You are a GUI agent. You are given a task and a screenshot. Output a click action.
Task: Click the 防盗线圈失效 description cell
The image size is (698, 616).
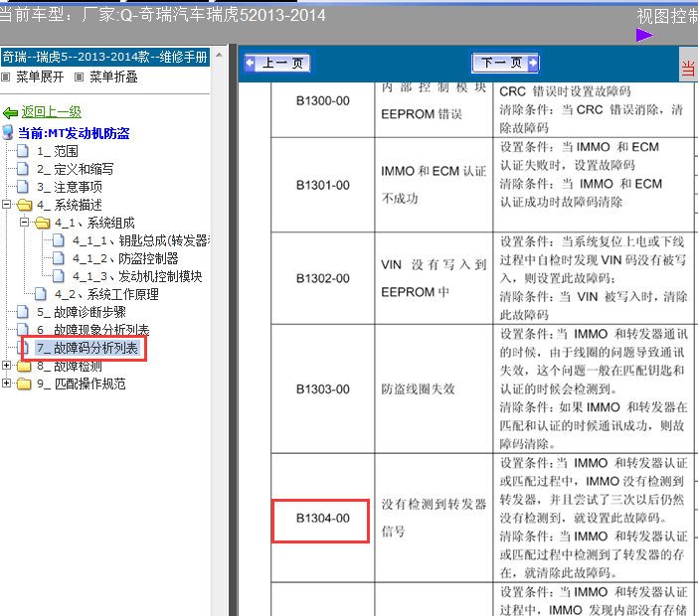(434, 389)
